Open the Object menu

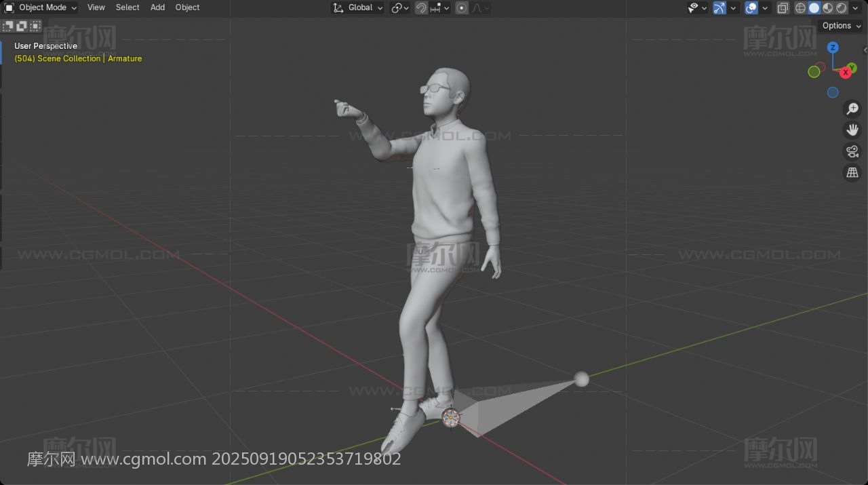click(187, 7)
